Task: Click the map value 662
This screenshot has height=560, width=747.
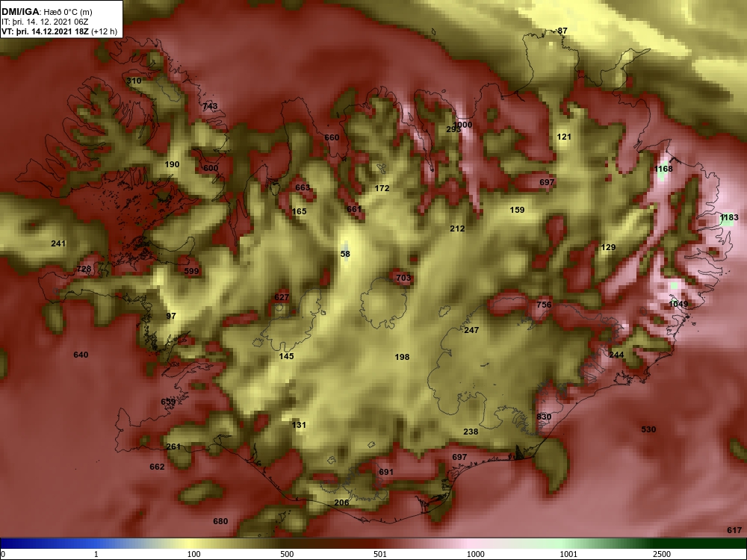Action: 157,467
